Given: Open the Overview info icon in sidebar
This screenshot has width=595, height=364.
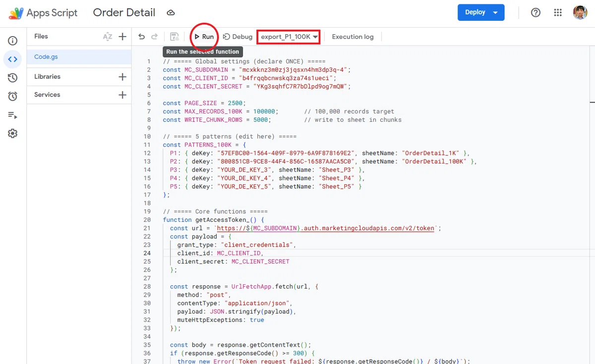Looking at the screenshot, I should [13, 41].
